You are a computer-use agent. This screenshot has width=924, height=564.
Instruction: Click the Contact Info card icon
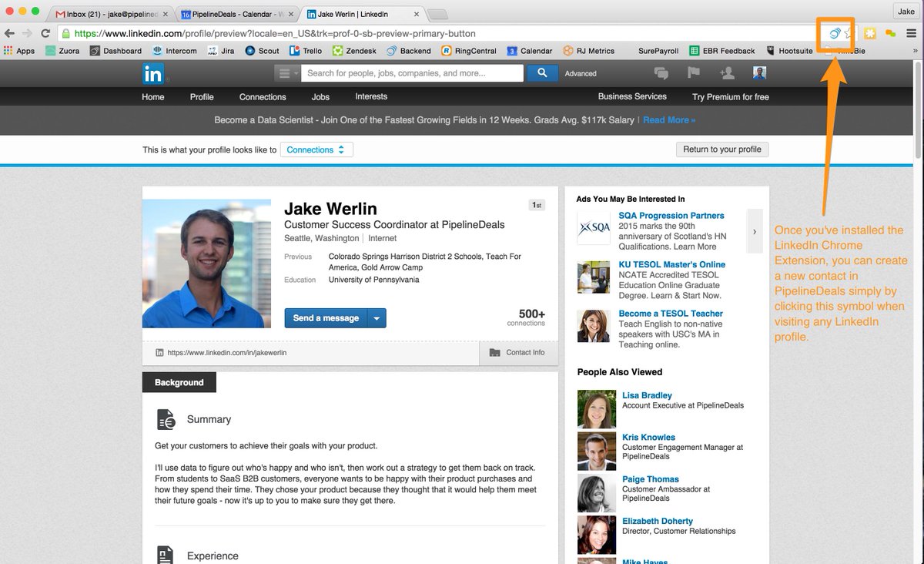tap(495, 352)
